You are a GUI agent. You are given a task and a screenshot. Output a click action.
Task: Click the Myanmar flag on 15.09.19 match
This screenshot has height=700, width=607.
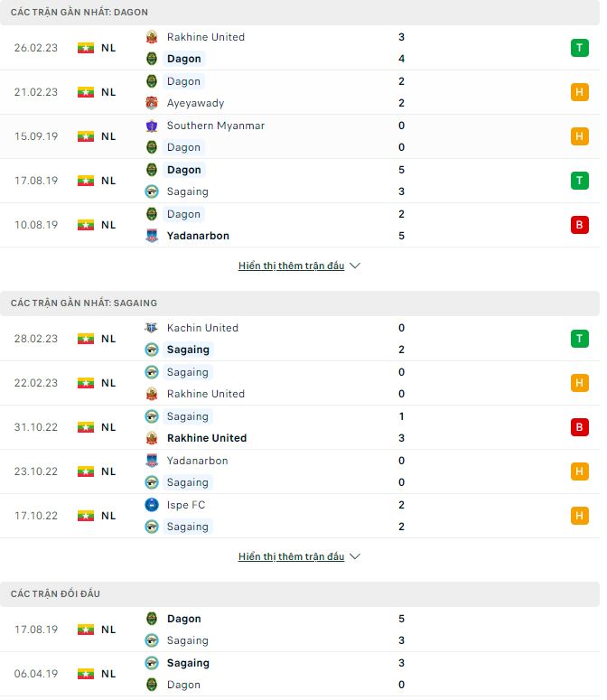coord(86,136)
